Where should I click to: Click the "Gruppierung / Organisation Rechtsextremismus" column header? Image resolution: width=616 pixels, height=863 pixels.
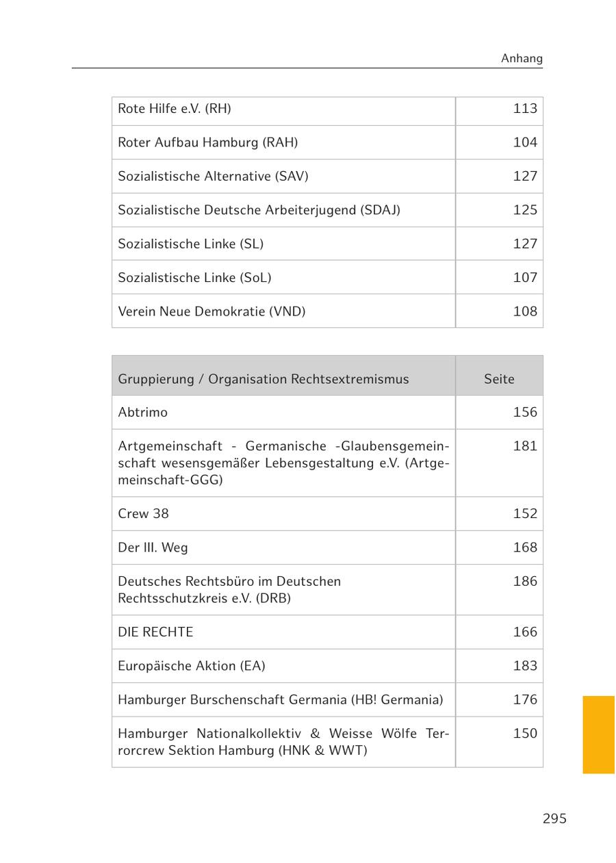click(x=263, y=379)
